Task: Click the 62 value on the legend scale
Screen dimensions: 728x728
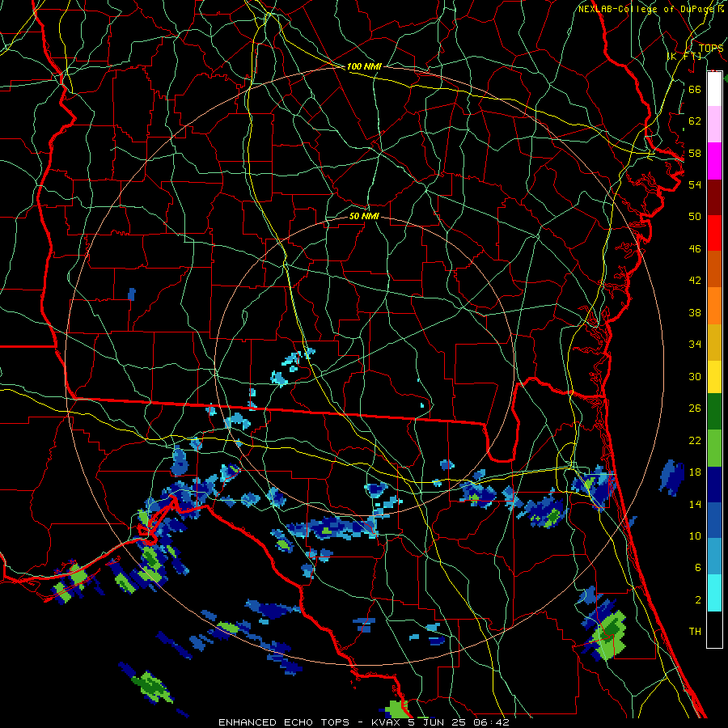Action: click(x=695, y=121)
